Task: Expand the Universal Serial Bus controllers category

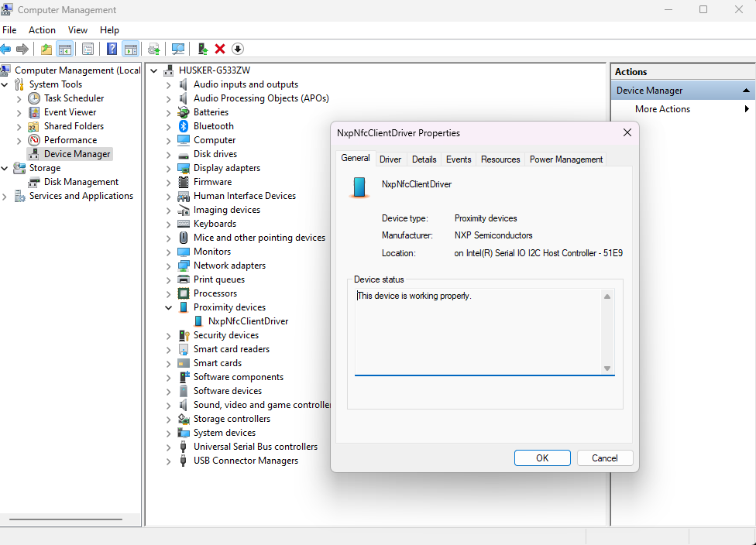Action: pos(169,446)
